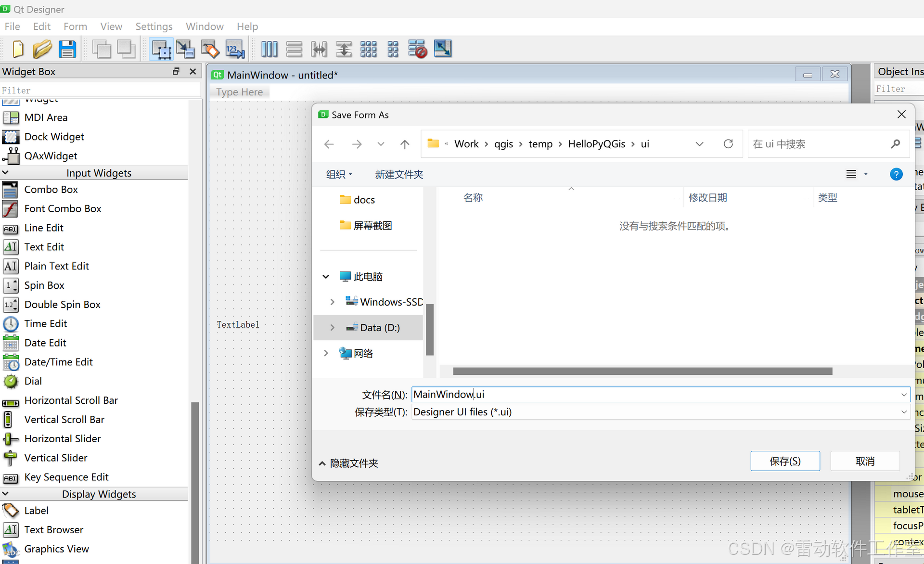
Task: Click the 保存(S) button
Action: coord(785,461)
